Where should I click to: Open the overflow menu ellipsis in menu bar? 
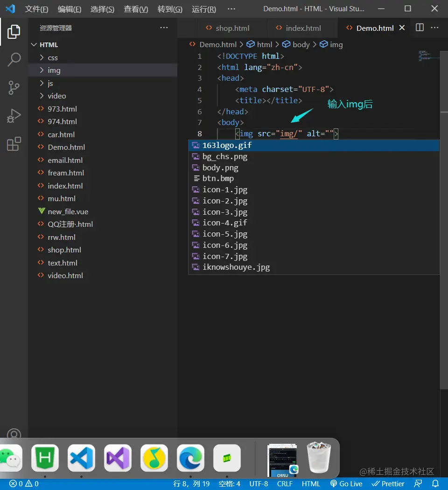pyautogui.click(x=231, y=9)
